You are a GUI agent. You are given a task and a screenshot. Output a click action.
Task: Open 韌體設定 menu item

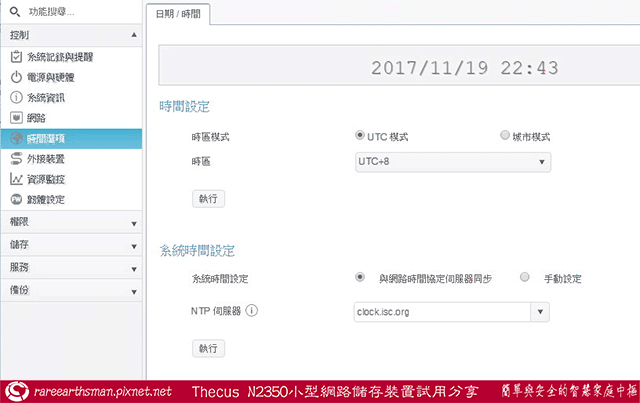[71, 200]
